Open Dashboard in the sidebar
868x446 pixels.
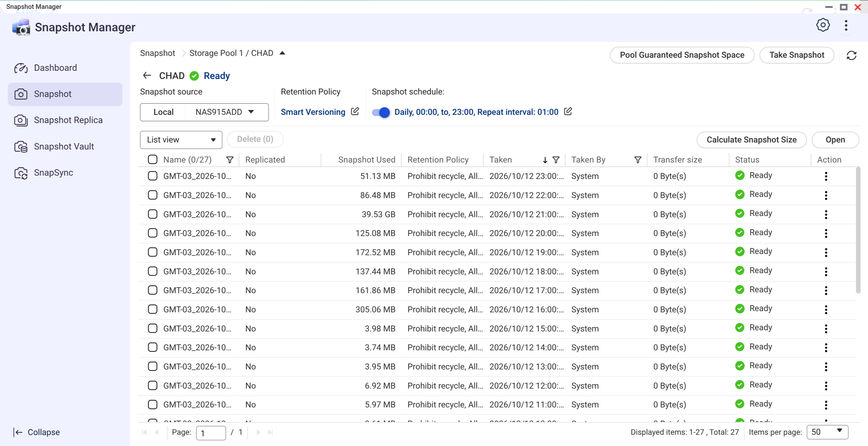65,68
